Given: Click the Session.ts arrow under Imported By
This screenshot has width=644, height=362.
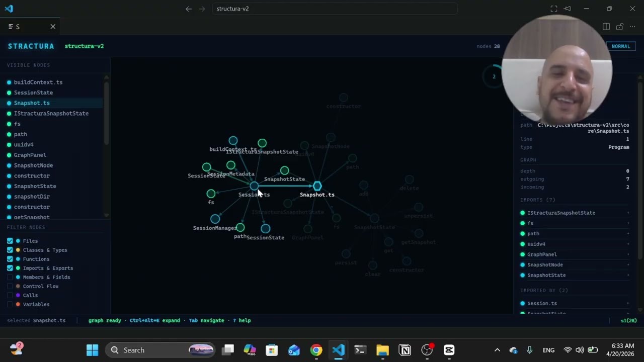Looking at the screenshot, I should click(628, 303).
